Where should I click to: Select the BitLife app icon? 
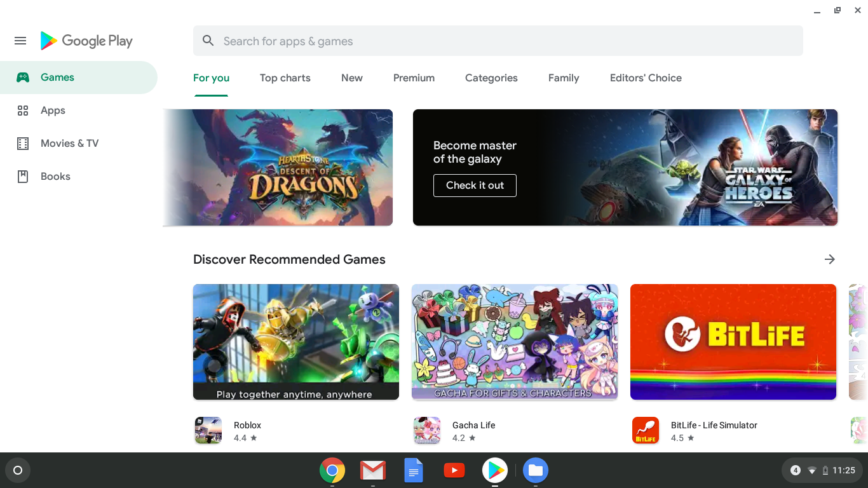coord(645,430)
